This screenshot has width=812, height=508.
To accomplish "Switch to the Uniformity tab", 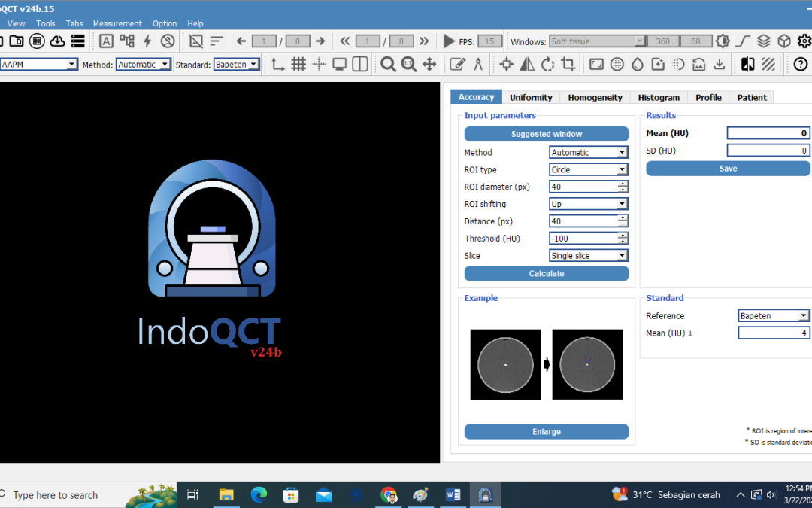I will pyautogui.click(x=531, y=97).
